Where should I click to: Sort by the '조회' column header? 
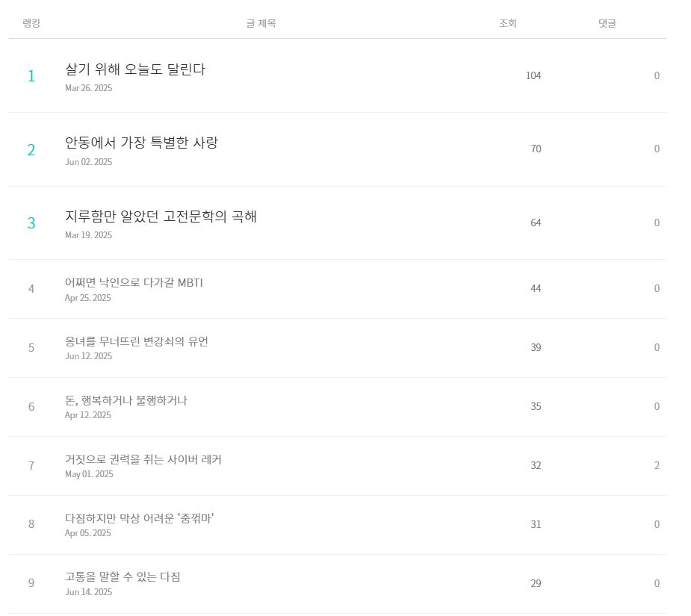click(x=508, y=23)
